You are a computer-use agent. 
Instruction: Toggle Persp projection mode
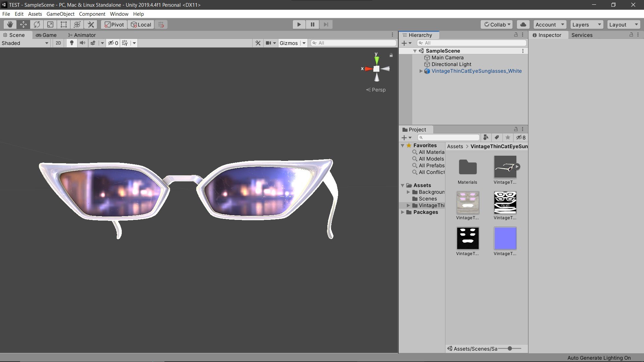point(376,90)
